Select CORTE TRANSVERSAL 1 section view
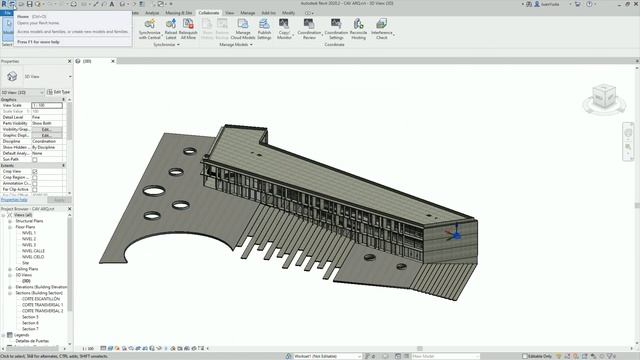This screenshot has height=360, width=640. point(42,305)
